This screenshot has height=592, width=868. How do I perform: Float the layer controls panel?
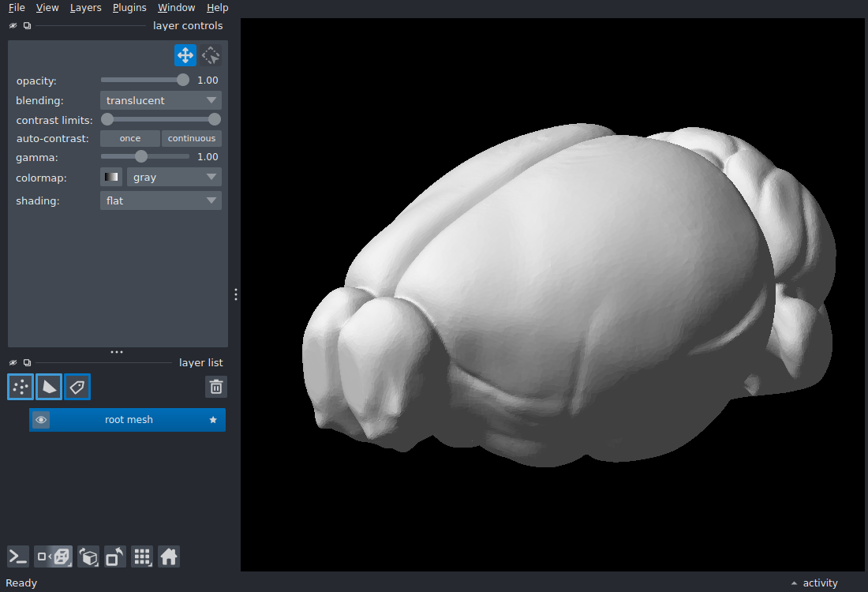coord(27,25)
